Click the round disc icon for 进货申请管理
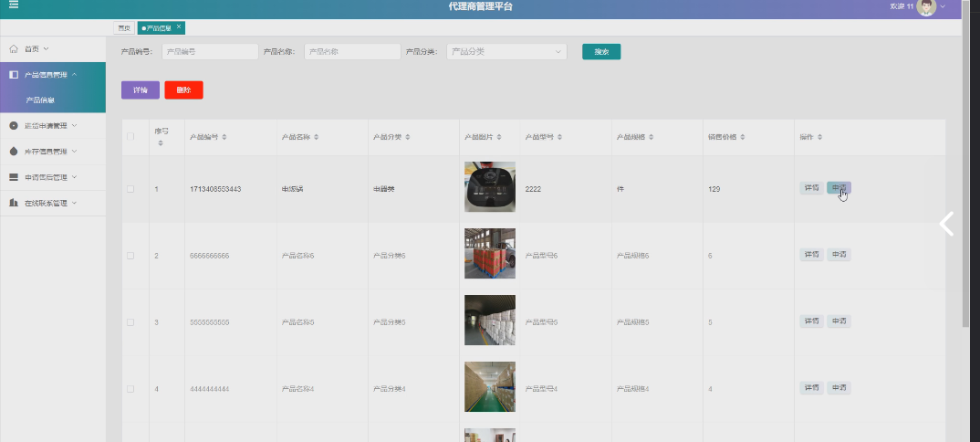 [14, 126]
